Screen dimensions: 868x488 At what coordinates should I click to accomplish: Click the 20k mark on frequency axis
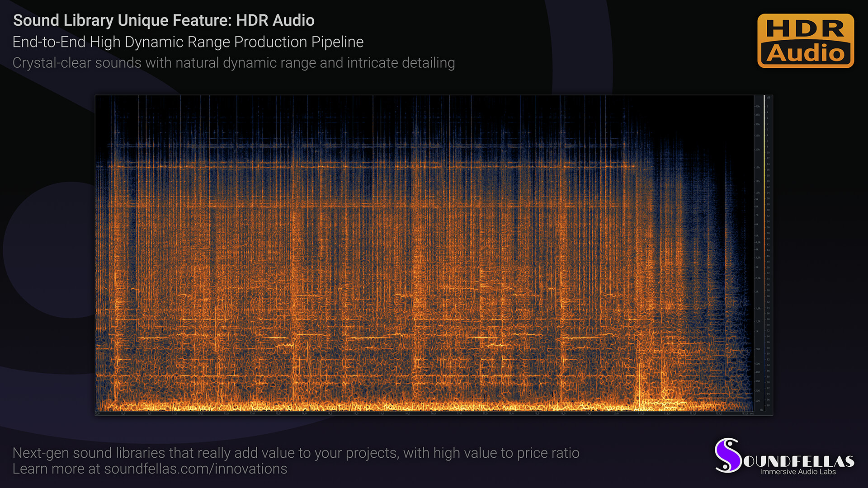pos(757,150)
